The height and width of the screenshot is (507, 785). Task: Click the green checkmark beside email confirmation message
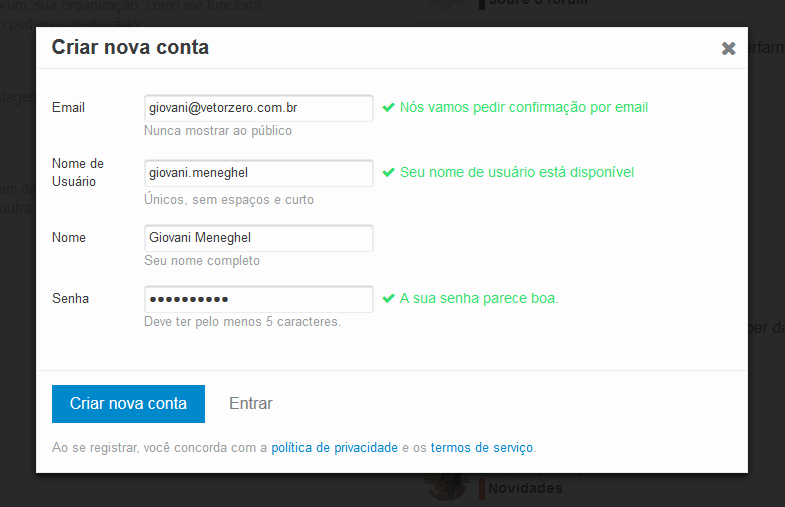click(x=388, y=107)
